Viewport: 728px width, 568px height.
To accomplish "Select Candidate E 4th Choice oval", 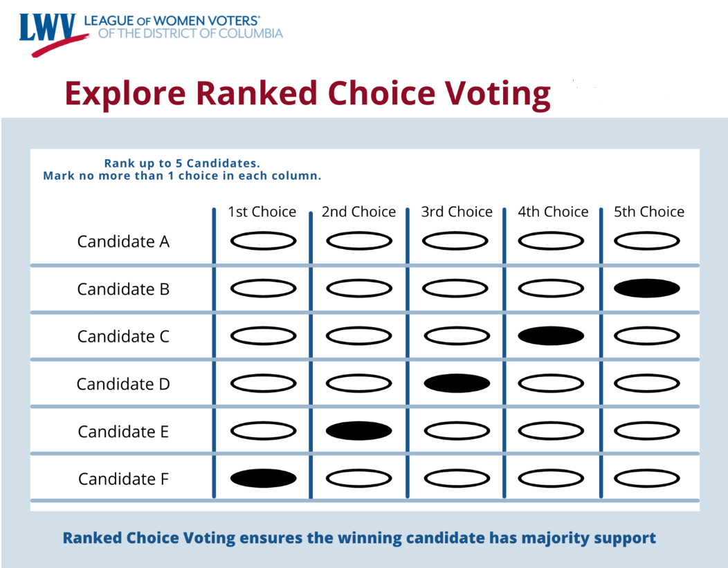I will [x=551, y=430].
